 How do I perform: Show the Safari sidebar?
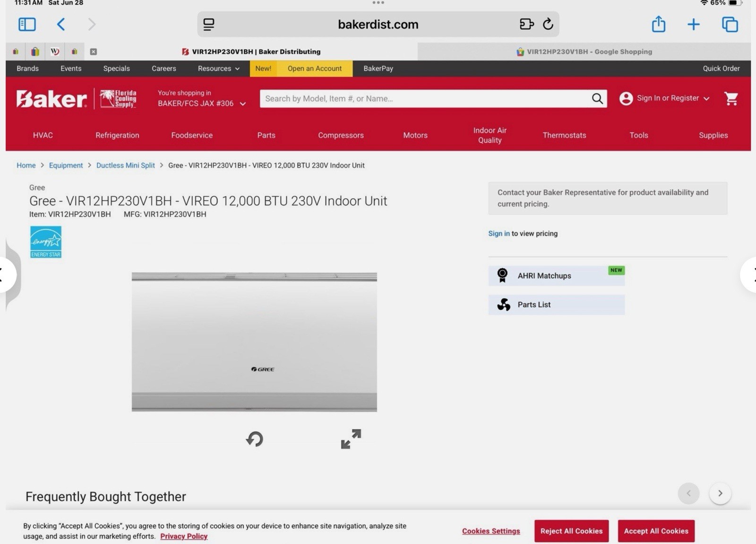[27, 24]
